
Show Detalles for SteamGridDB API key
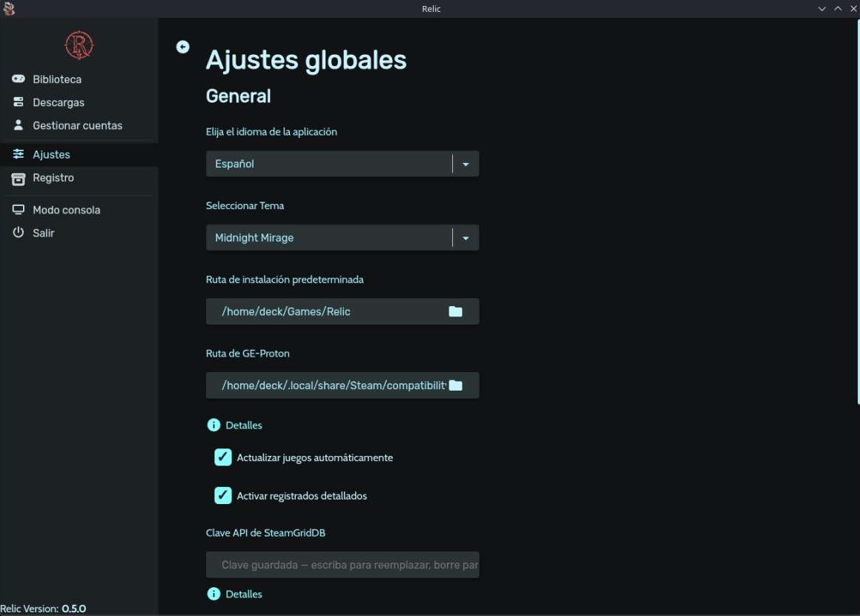pyautogui.click(x=243, y=594)
